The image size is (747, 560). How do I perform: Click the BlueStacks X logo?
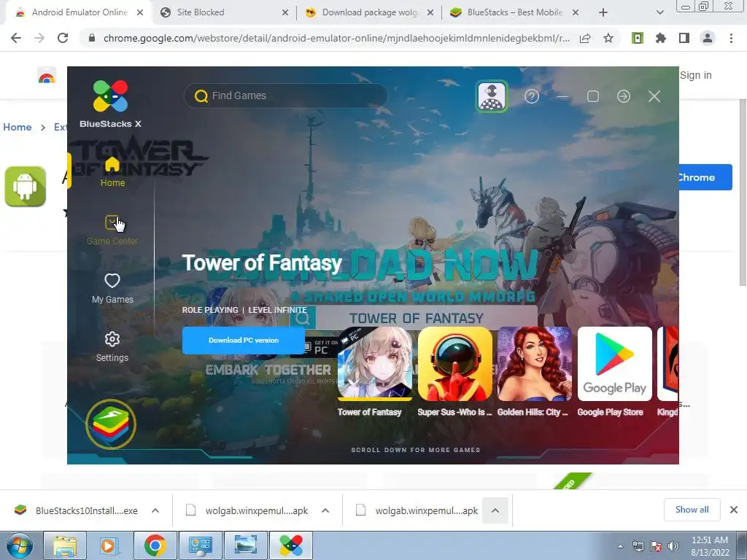click(x=111, y=104)
